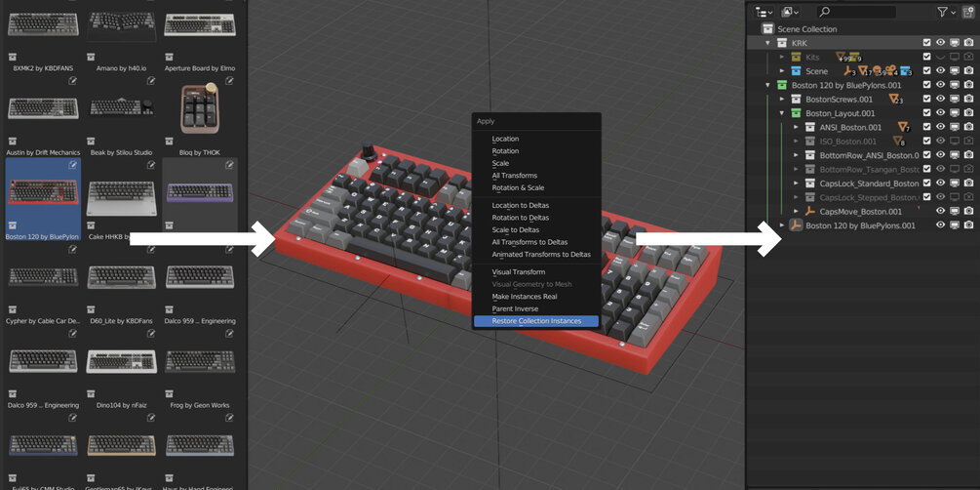This screenshot has width=980, height=490.
Task: Select the yellow Kits collection icon
Action: [796, 57]
